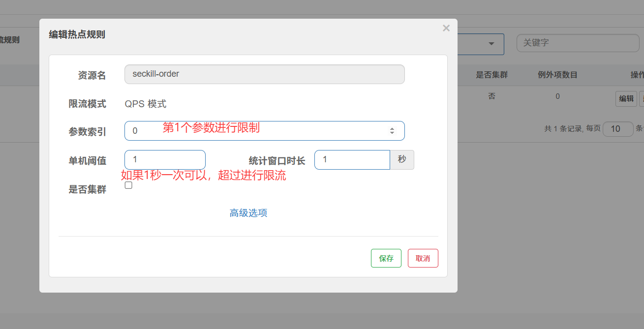644x329 pixels.
Task: Click the 秒 unit addon
Action: point(402,160)
